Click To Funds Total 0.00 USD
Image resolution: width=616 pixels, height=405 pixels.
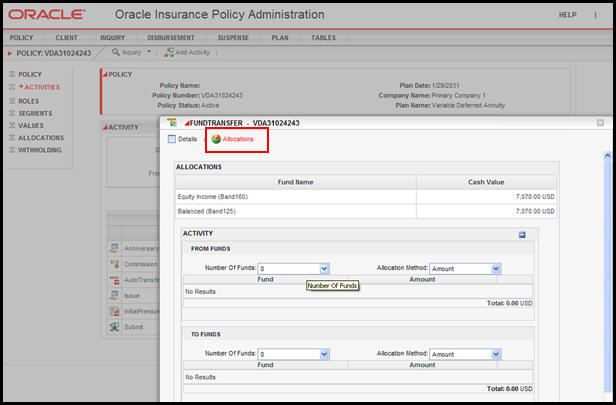pos(510,389)
